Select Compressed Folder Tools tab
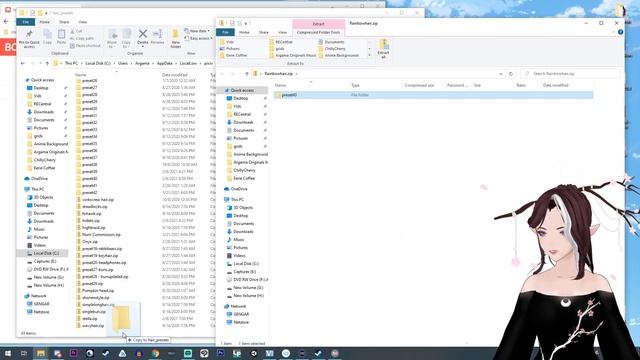Image resolution: width=640 pixels, height=360 pixels. (318, 32)
